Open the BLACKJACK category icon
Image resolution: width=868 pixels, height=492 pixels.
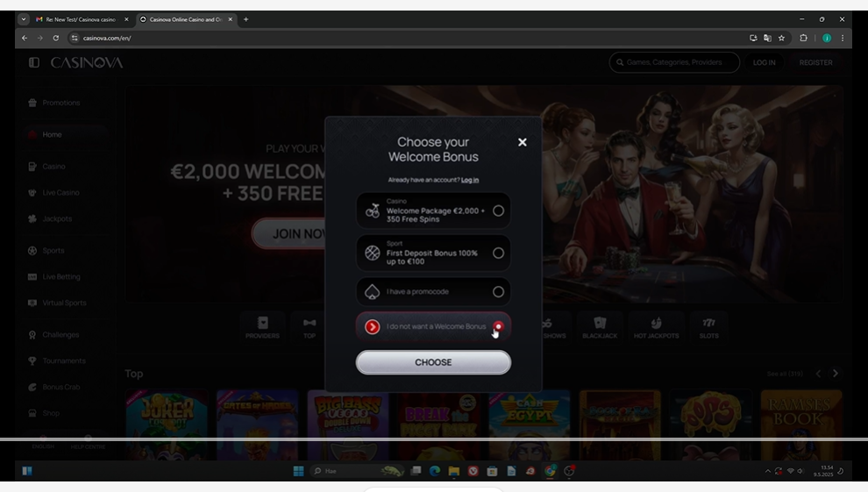click(600, 327)
